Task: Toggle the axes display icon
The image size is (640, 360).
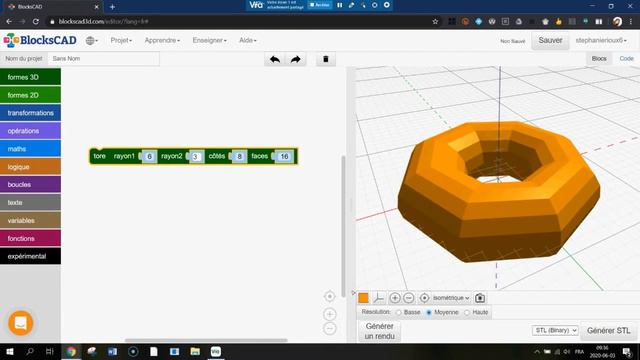Action: (x=379, y=298)
